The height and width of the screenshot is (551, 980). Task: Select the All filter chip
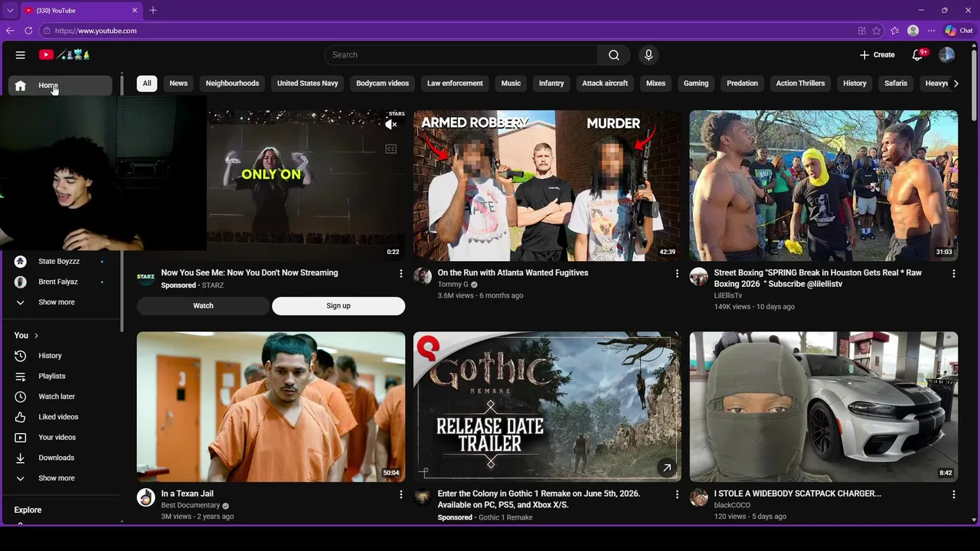(x=147, y=83)
